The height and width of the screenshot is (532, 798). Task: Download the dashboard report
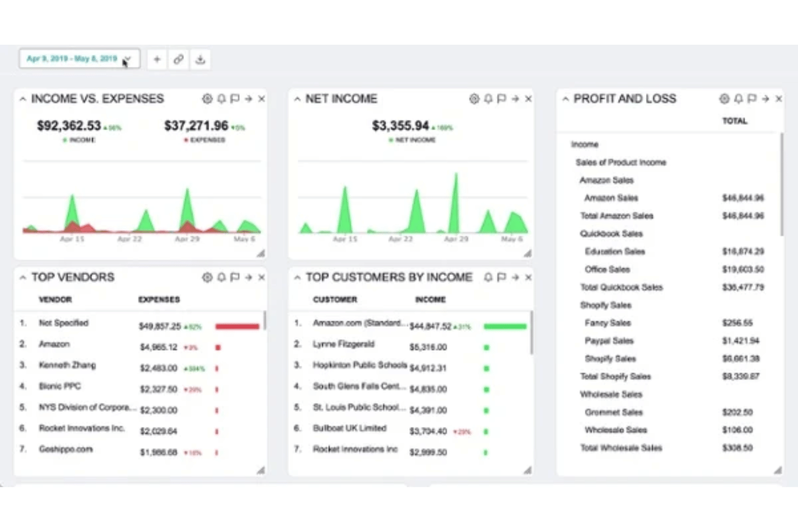point(201,59)
